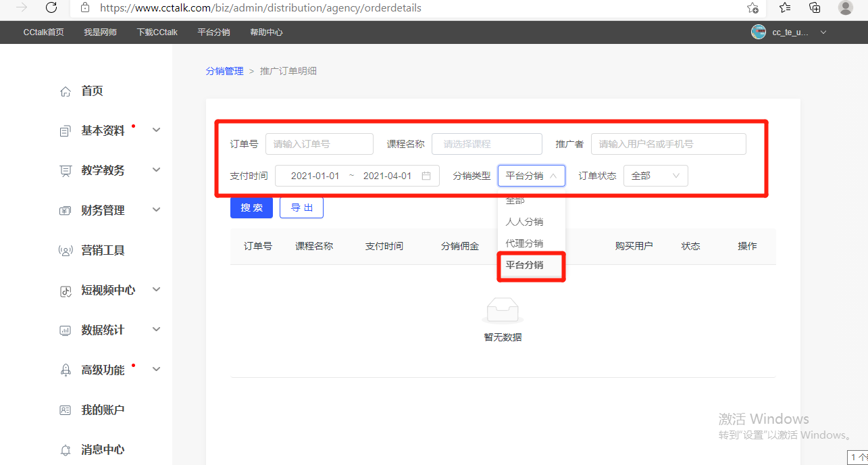Click the user avatar in top bar
Image resolution: width=868 pixels, height=465 pixels.
pos(759,32)
